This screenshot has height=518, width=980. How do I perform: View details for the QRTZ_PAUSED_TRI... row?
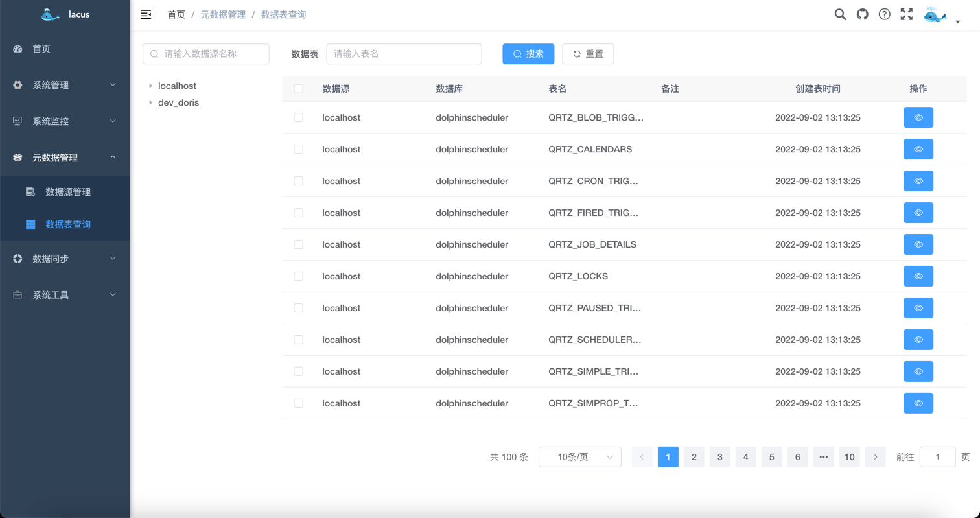(x=918, y=308)
